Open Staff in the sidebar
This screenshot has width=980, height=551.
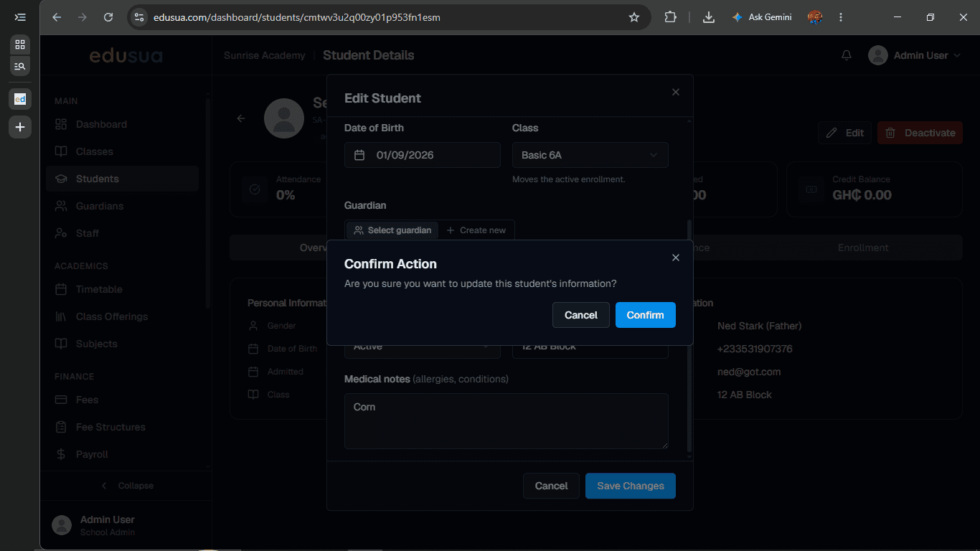pyautogui.click(x=122, y=233)
